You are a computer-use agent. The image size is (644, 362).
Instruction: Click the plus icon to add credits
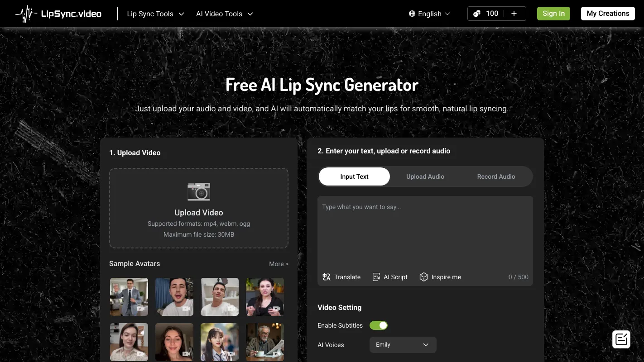(x=514, y=13)
